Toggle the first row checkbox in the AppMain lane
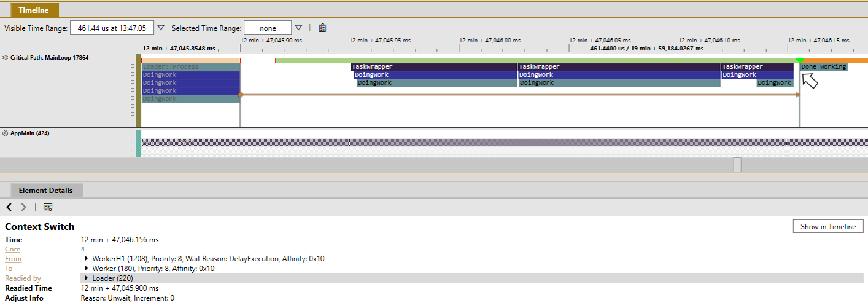The image size is (868, 308). click(133, 142)
